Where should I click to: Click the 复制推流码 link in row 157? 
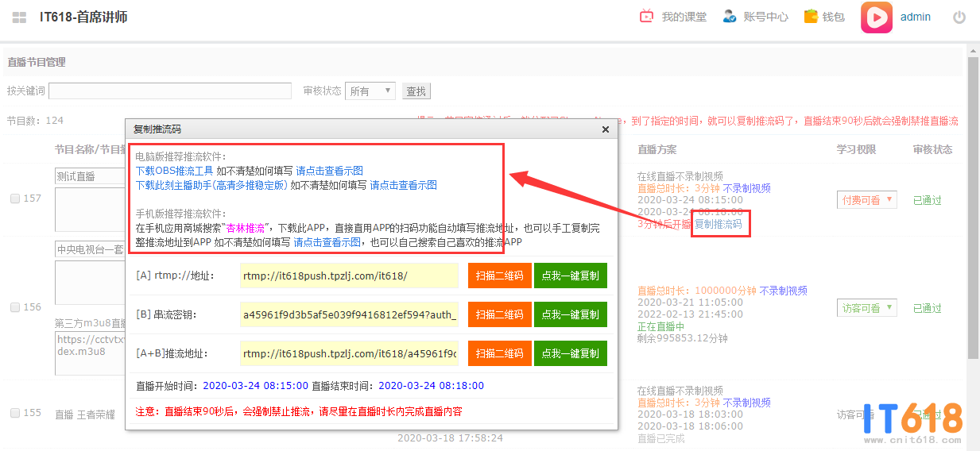719,224
